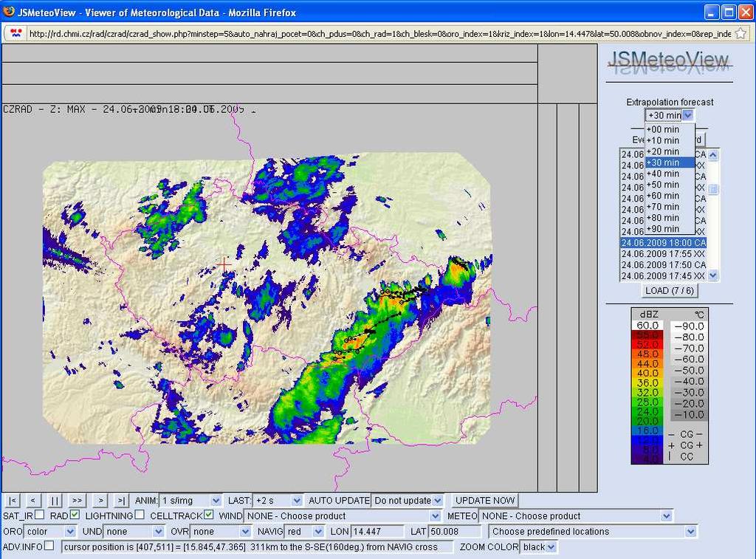Click the LOAD (7 / 6) button

pyautogui.click(x=669, y=290)
